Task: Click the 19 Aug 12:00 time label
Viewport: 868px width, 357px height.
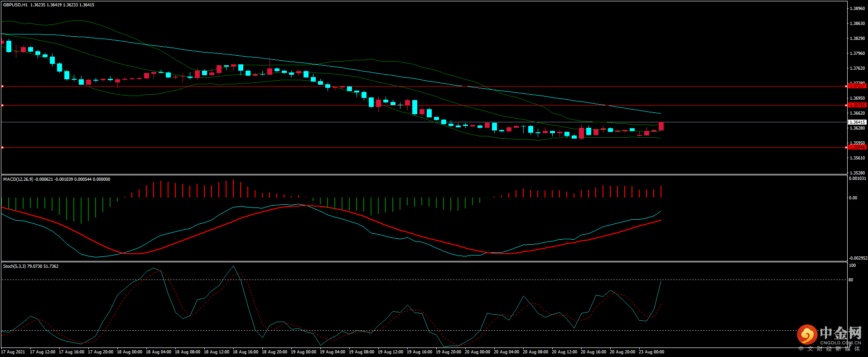Action: pyautogui.click(x=391, y=352)
